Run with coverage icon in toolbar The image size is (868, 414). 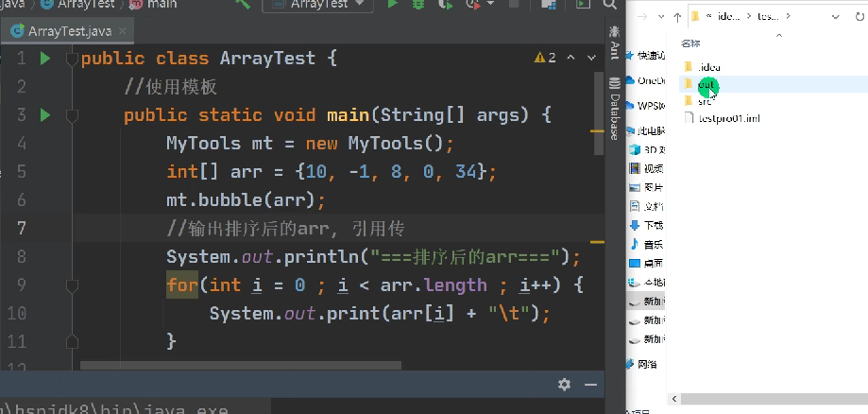tap(445, 5)
